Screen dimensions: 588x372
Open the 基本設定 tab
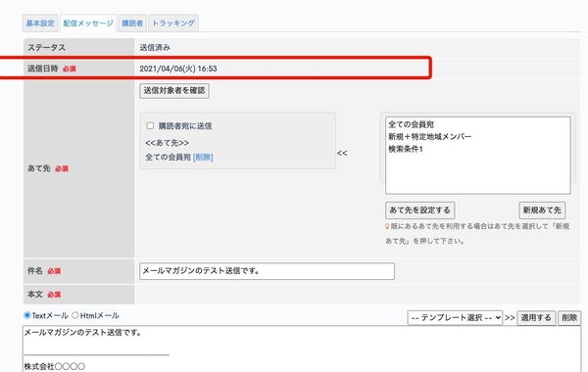tap(40, 23)
